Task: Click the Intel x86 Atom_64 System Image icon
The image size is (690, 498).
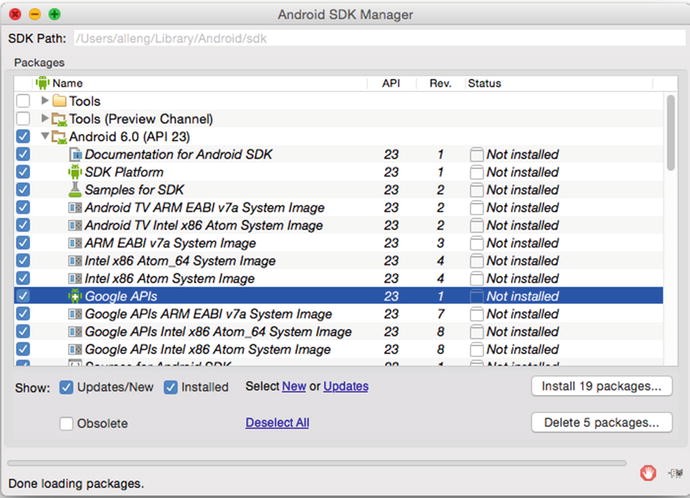Action: (x=75, y=261)
